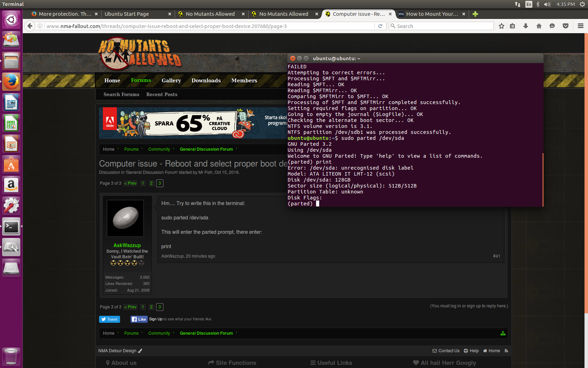Open a new tab with the plus icon

475,14
